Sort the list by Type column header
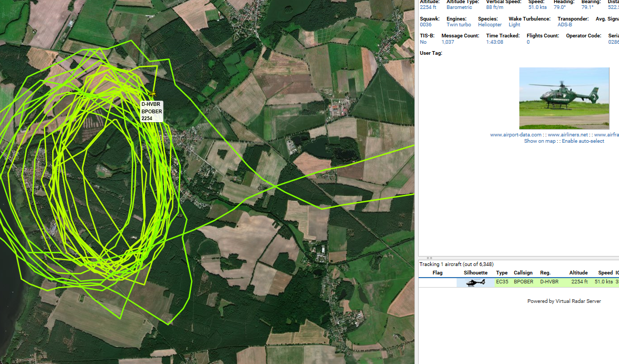This screenshot has width=619, height=364. coord(501,273)
